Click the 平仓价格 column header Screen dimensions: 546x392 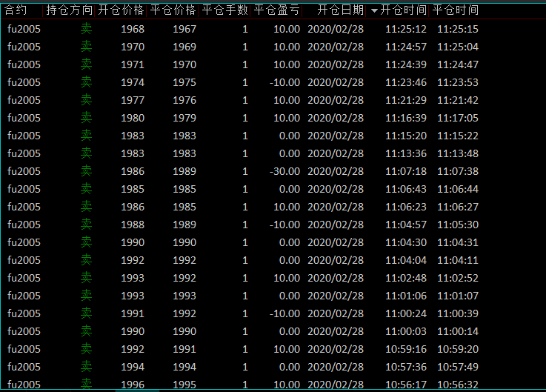pos(173,10)
